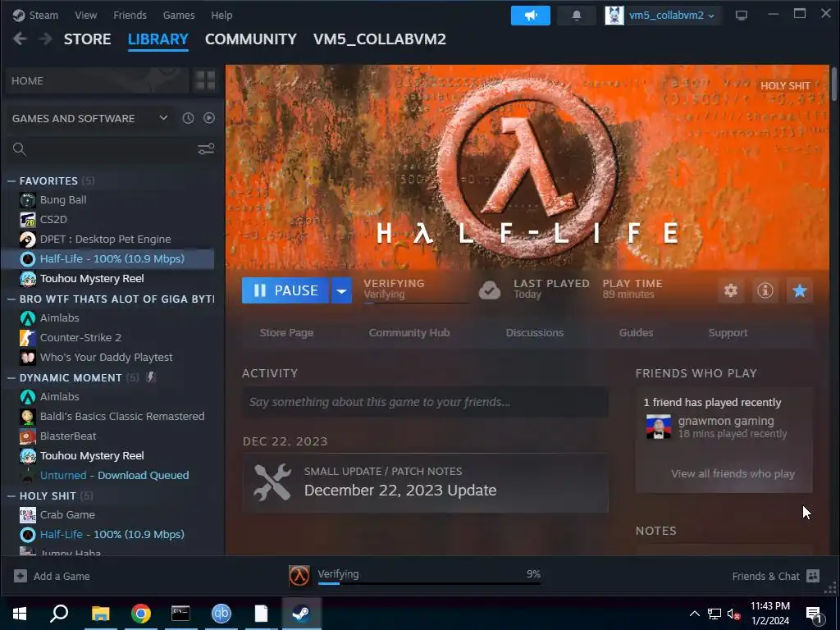
Task: Select Bung Ball in Favorites
Action: pyautogui.click(x=63, y=200)
